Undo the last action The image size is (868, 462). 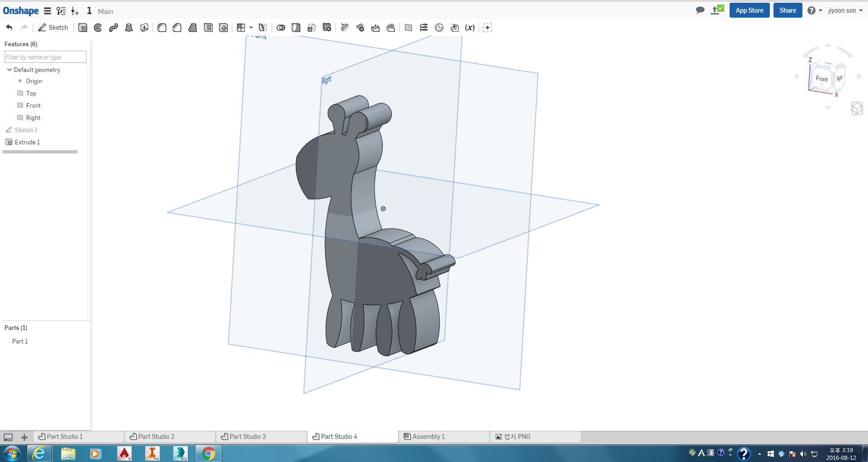tap(9, 28)
